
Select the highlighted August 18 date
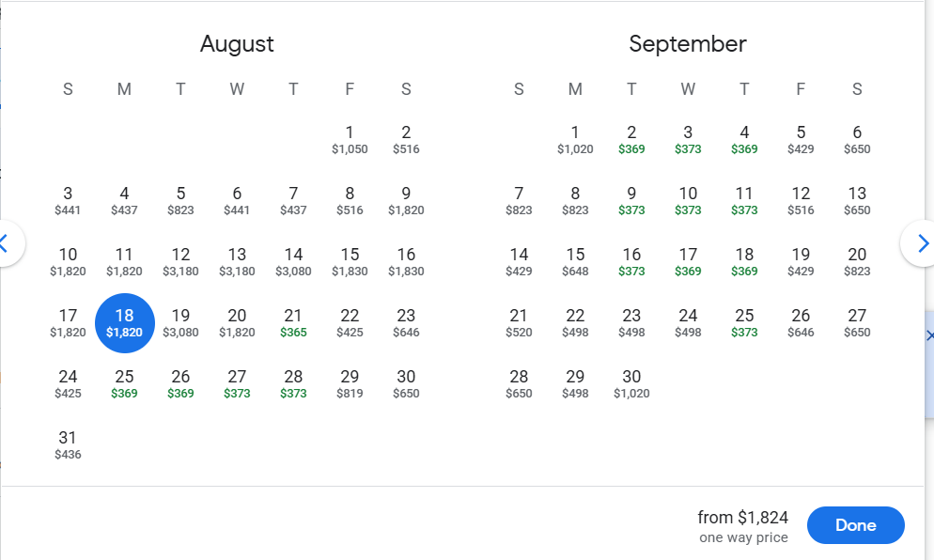[x=124, y=322]
